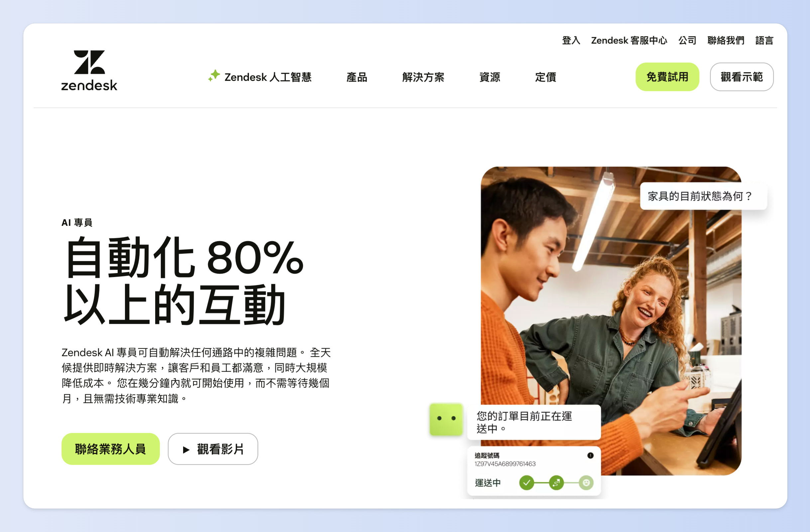The image size is (810, 532).
Task: Click the 聯絡我們 link
Action: (x=726, y=41)
